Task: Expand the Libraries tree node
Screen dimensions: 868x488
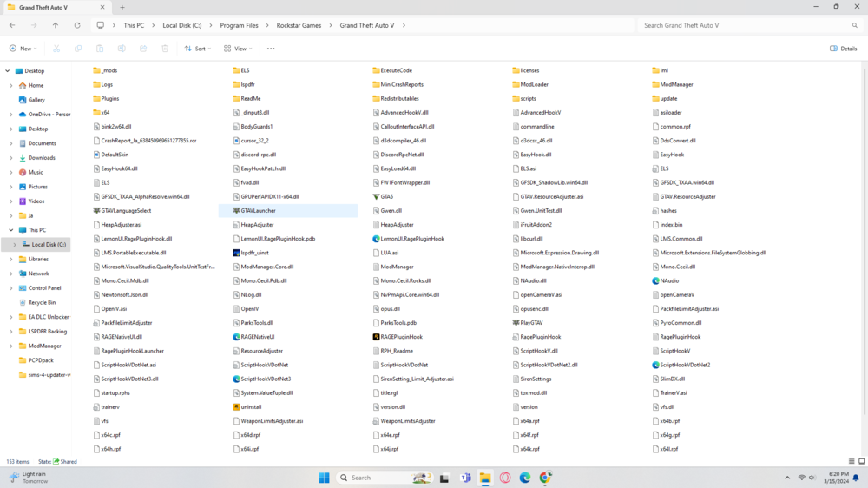Action: click(x=11, y=260)
